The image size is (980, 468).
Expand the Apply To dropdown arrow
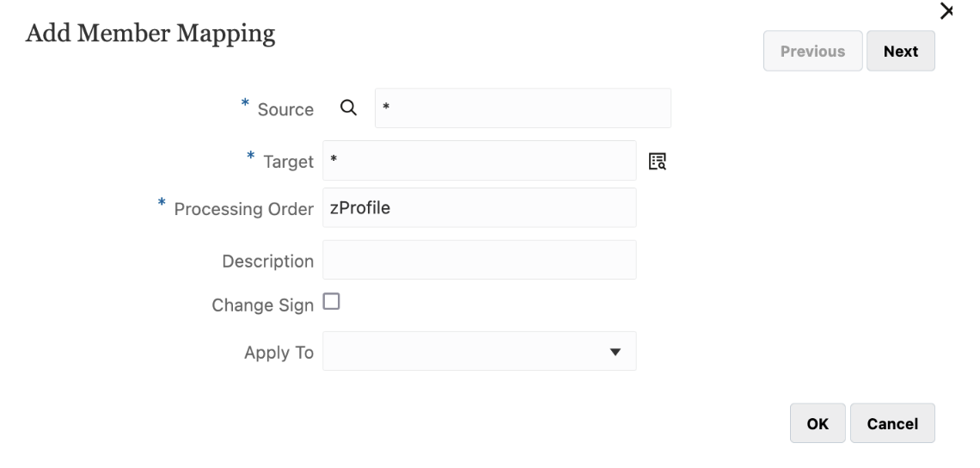tap(615, 352)
